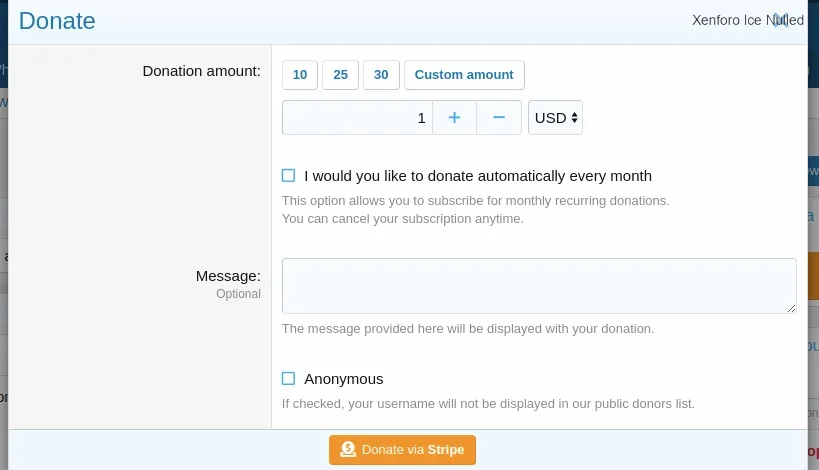Select the 10 preset donation amount
The image size is (819, 470).
pyautogui.click(x=300, y=75)
